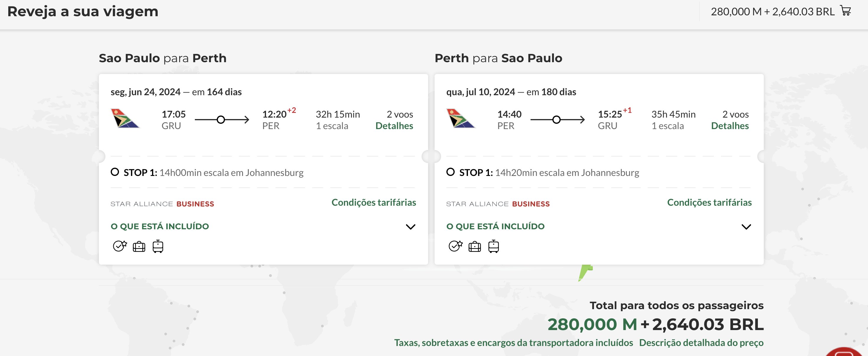This screenshot has height=356, width=868.
Task: Click the cart total 280,000 M header
Action: (773, 11)
